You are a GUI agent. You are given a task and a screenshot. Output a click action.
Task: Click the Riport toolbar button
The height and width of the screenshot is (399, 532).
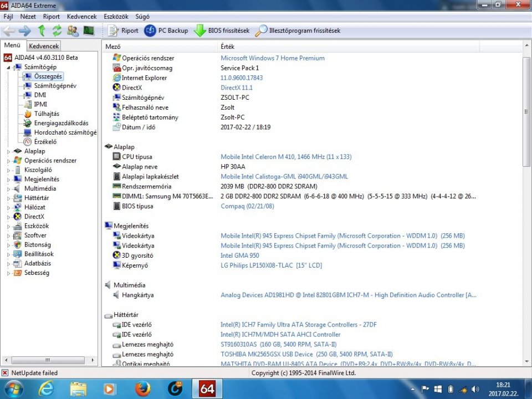pyautogui.click(x=123, y=31)
